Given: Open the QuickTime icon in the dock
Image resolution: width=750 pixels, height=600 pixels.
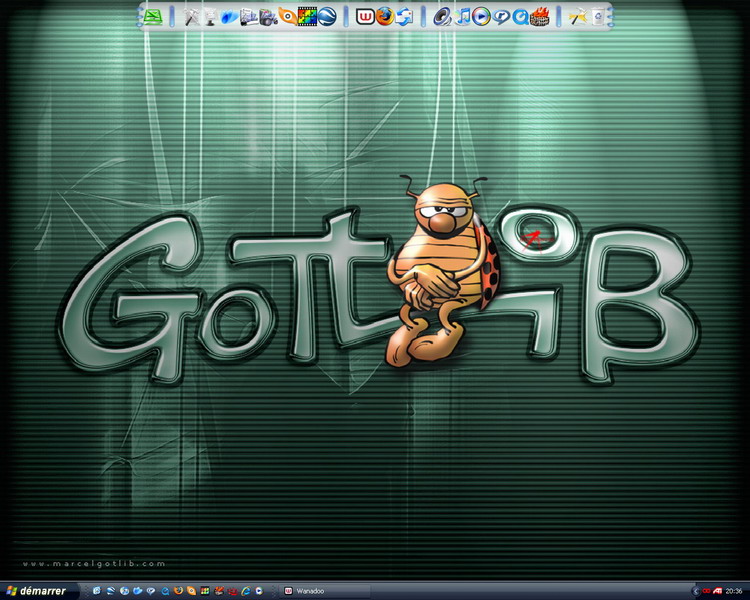Looking at the screenshot, I should click(x=520, y=16).
